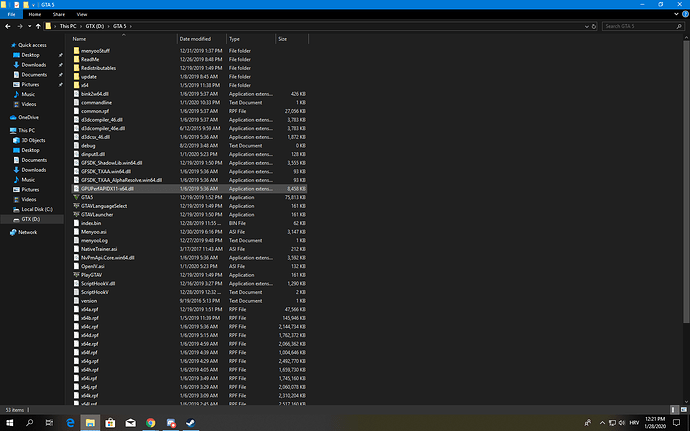
Task: Open Network in navigation pane
Action: [x=27, y=232]
